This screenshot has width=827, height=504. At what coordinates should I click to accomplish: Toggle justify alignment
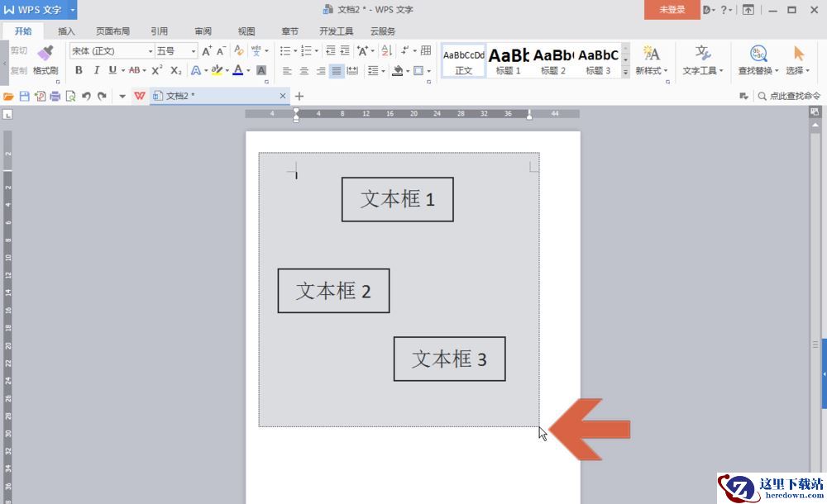point(337,71)
